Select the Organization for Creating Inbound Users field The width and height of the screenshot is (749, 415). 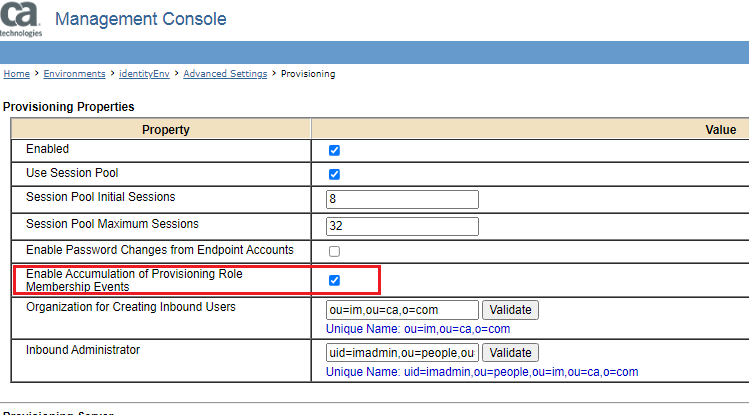[x=402, y=310]
